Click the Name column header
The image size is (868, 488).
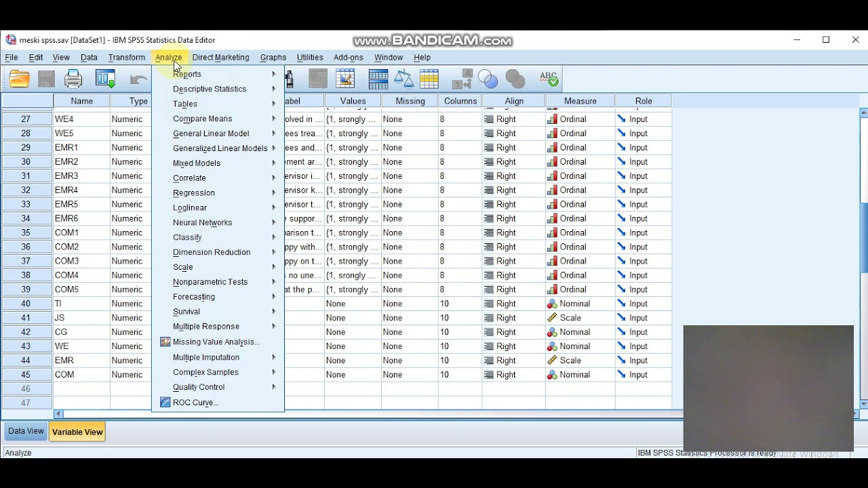coord(81,101)
